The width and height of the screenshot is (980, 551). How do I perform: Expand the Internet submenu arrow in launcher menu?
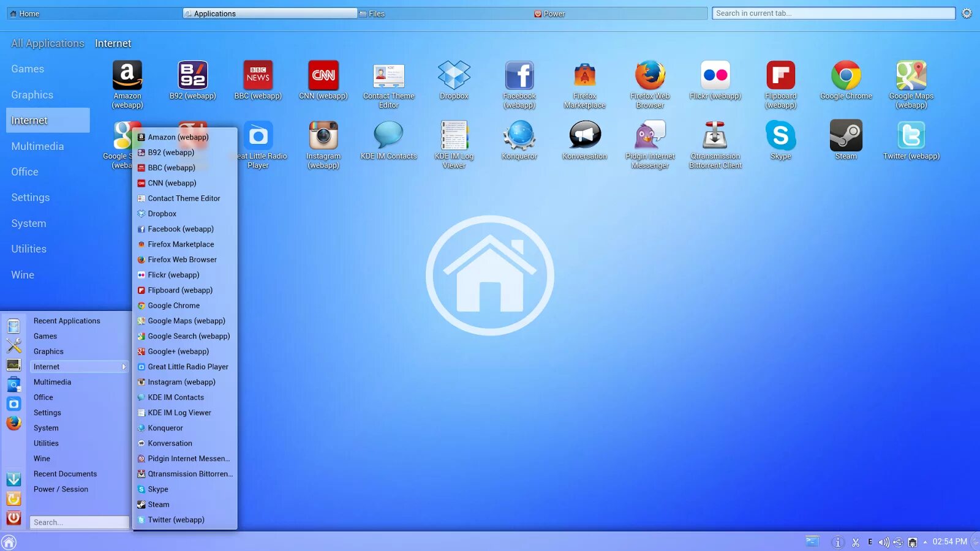click(124, 367)
